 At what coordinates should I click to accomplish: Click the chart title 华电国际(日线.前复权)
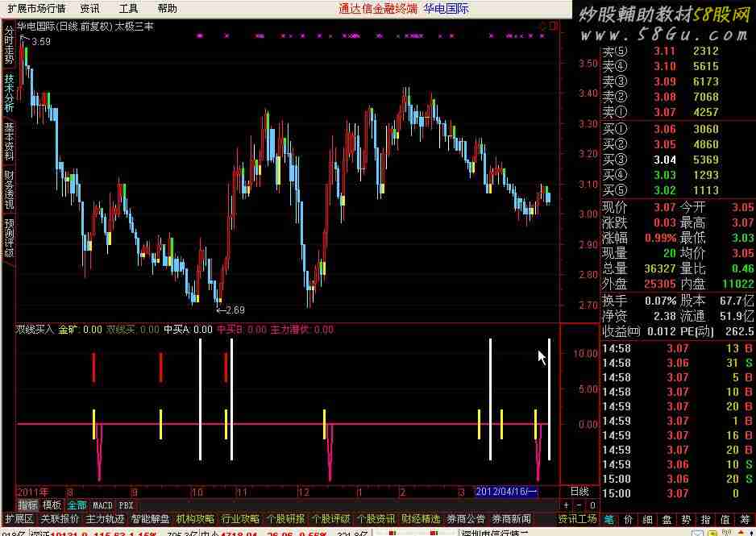64,27
